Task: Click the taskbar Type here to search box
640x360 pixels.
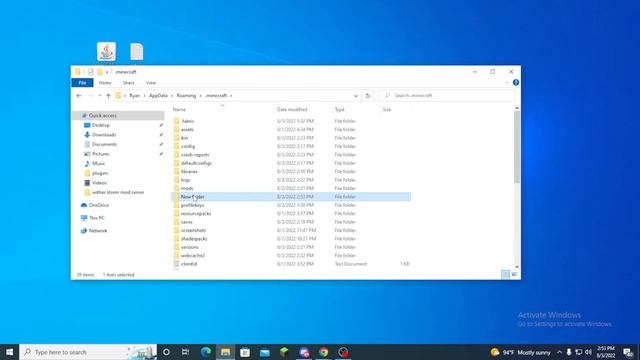Action: pyautogui.click(x=88, y=352)
